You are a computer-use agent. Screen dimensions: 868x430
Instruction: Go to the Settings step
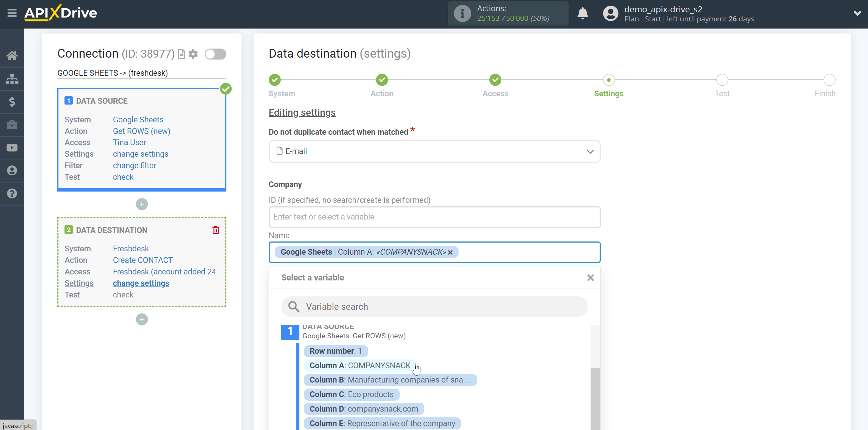pos(609,80)
